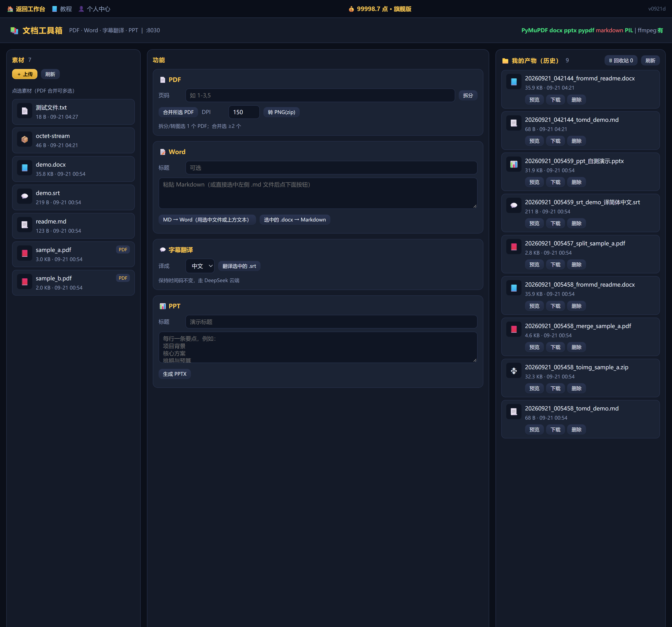The image size is (672, 627).
Task: Download 20260921_005459_ppt_自测演示.pptx
Action: (x=555, y=182)
